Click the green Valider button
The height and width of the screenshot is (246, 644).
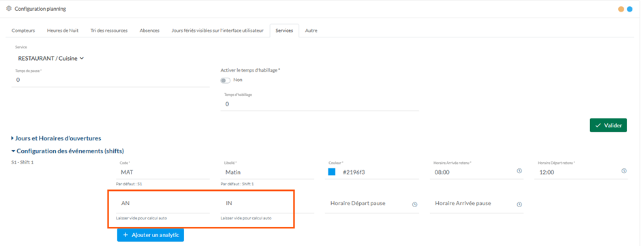[609, 125]
